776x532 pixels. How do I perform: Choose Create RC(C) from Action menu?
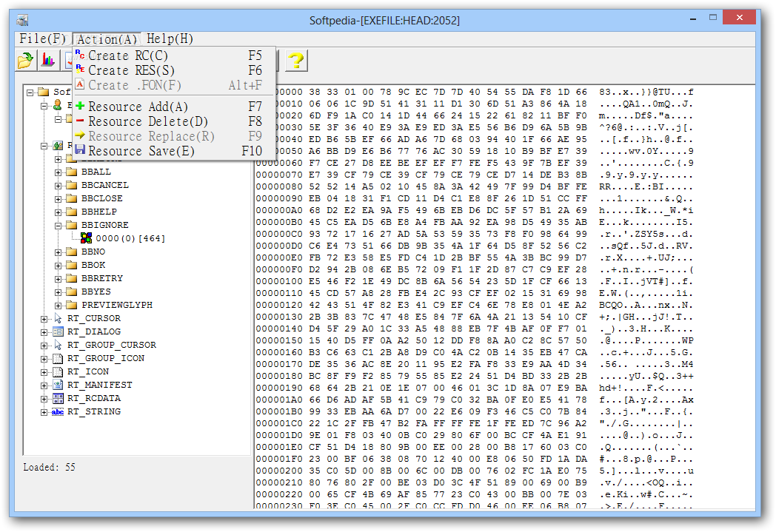coord(174,55)
